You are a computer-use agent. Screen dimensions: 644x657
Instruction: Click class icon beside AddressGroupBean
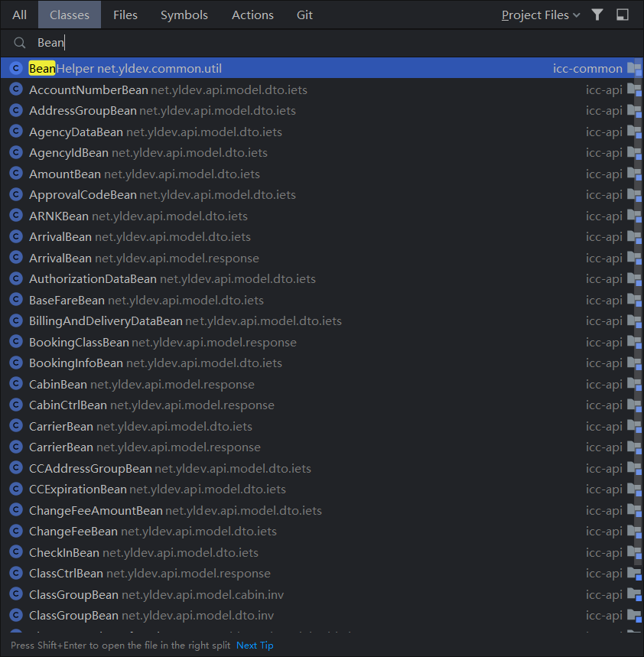point(16,110)
